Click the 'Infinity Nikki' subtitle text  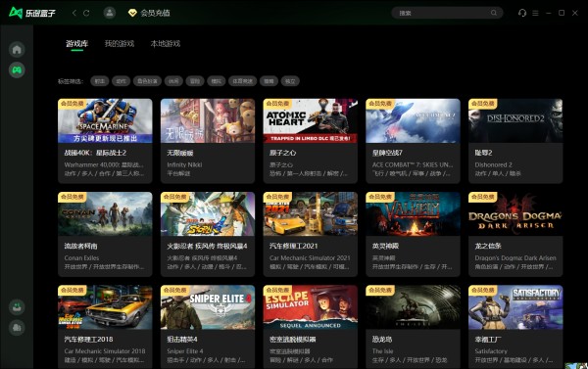pos(184,164)
